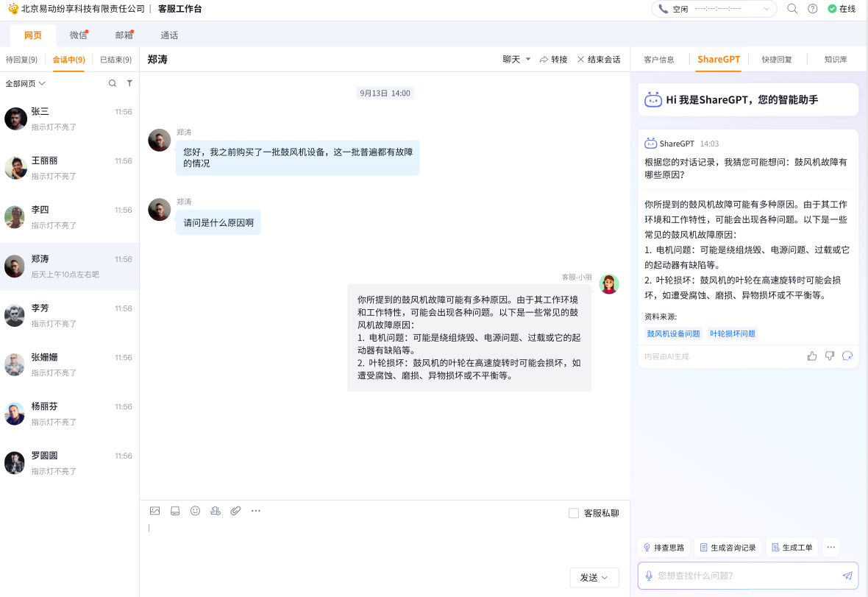Image resolution: width=868 pixels, height=597 pixels.
Task: Open the 聊天 dropdown in chat header
Action: [516, 60]
